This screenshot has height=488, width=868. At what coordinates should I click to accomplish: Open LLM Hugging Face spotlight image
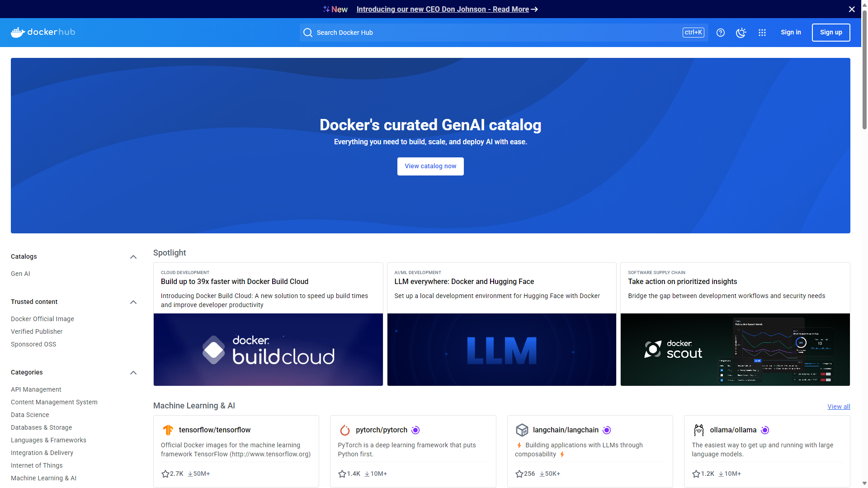pyautogui.click(x=502, y=350)
